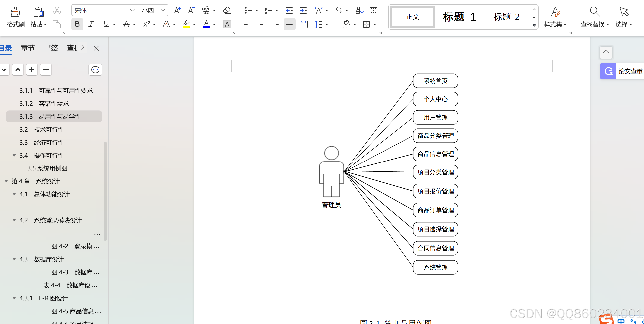Switch to the 章节 tab
Image resolution: width=644 pixels, height=324 pixels.
point(28,48)
